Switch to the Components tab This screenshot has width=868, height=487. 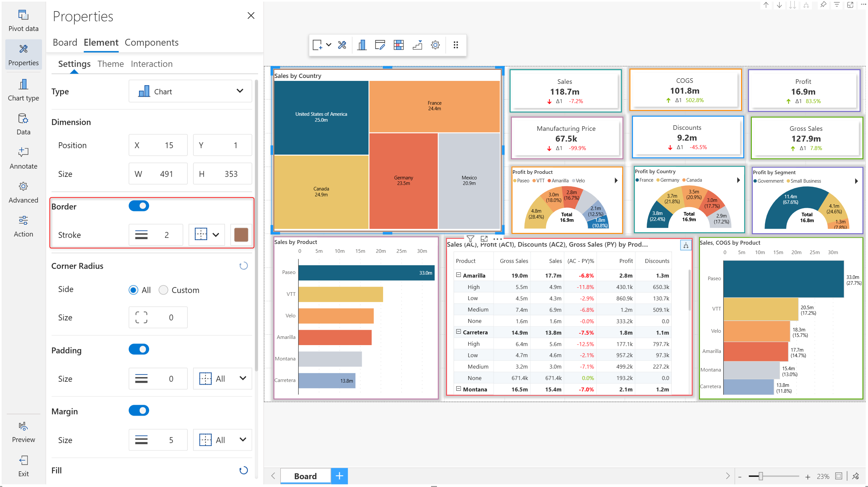pyautogui.click(x=151, y=42)
